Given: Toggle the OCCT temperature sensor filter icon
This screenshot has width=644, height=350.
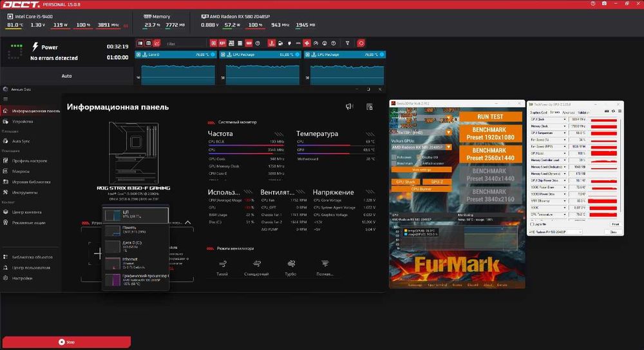Looking at the screenshot, I should [272, 43].
